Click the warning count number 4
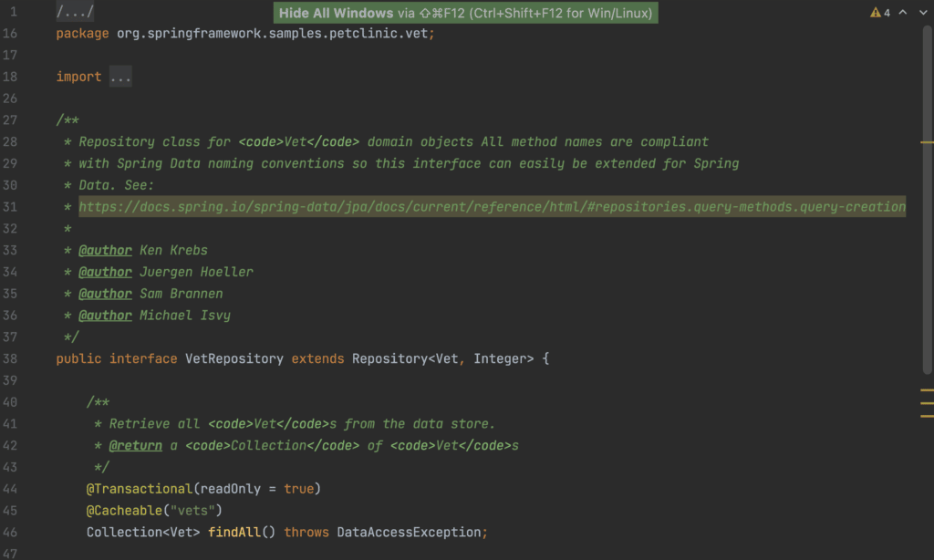Screen dimensions: 934x560 pos(887,13)
